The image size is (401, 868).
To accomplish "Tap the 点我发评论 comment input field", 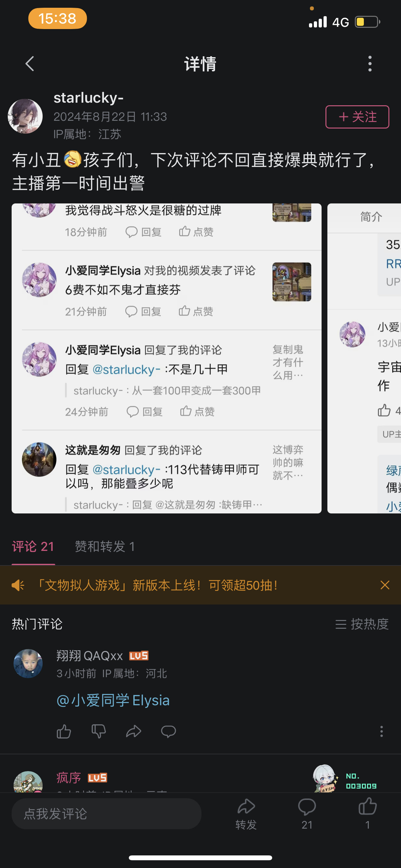I will click(107, 814).
